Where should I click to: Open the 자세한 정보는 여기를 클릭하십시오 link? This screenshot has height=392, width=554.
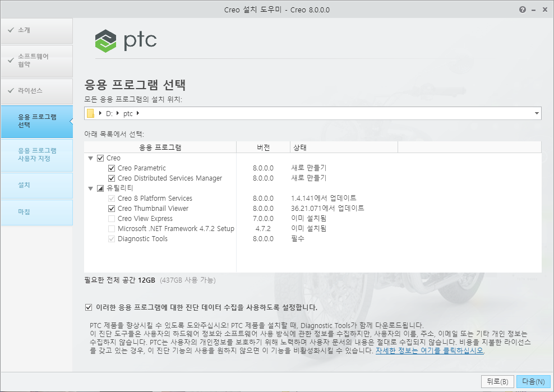(430, 351)
